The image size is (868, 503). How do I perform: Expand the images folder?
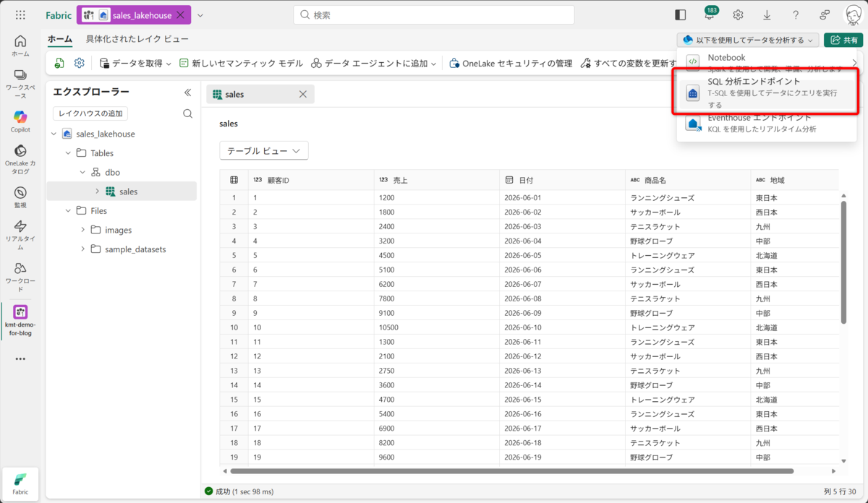[x=82, y=230]
